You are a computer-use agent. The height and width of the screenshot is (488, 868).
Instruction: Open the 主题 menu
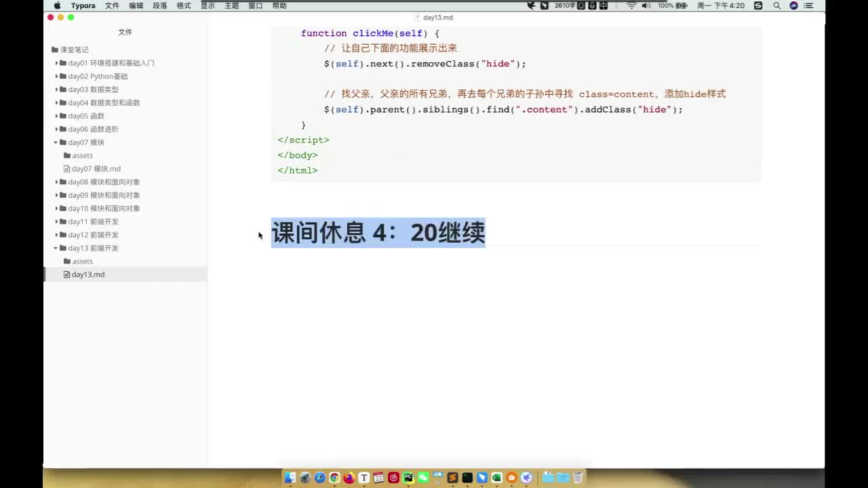click(x=231, y=5)
